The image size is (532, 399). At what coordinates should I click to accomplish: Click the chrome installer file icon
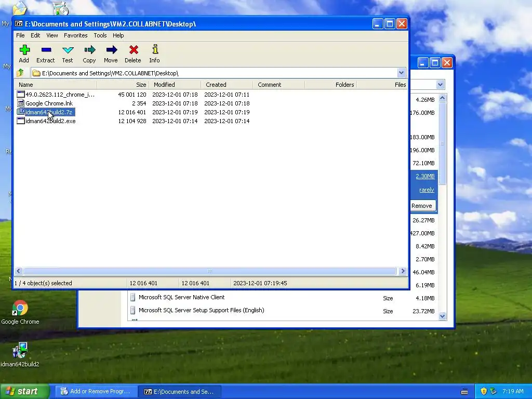pyautogui.click(x=21, y=95)
